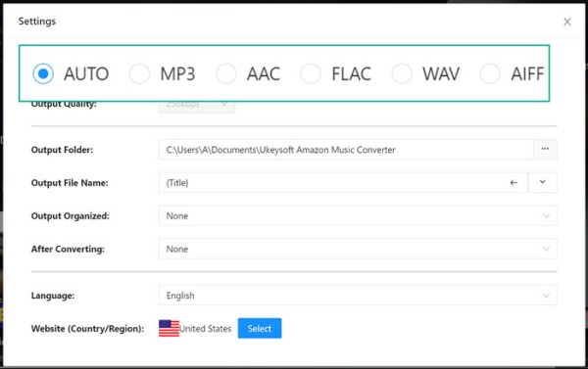This screenshot has height=369, width=588.
Task: Expand the Output File Name tag dropdown
Action: [x=542, y=182]
